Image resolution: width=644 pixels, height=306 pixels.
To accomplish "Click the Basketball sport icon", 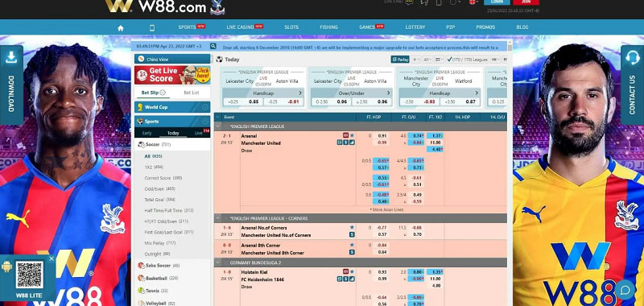I will click(x=142, y=279).
